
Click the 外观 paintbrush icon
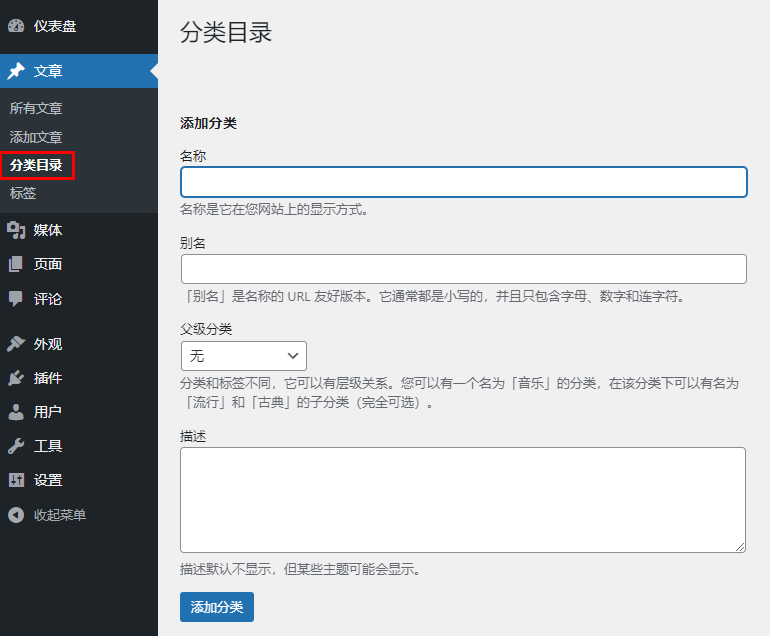click(x=16, y=344)
